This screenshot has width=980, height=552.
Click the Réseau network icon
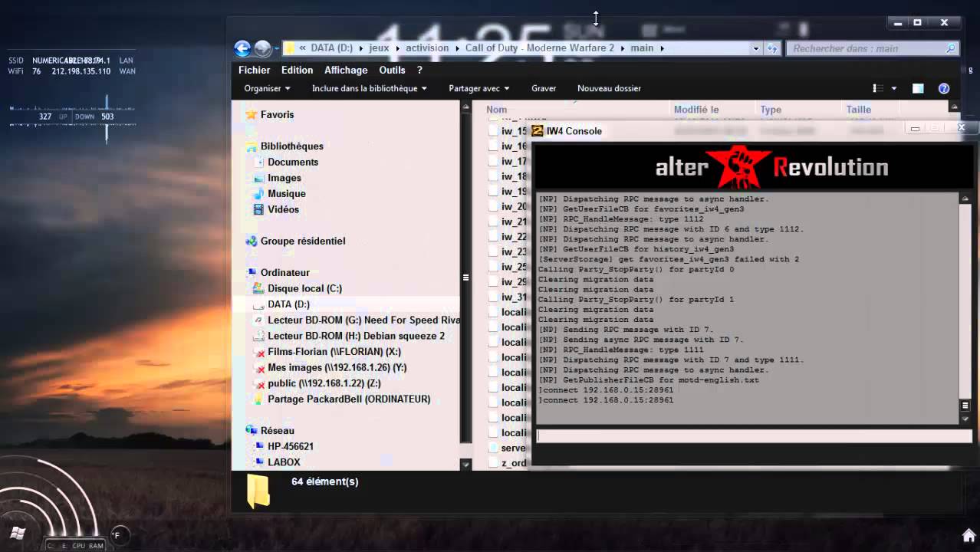[x=251, y=430]
